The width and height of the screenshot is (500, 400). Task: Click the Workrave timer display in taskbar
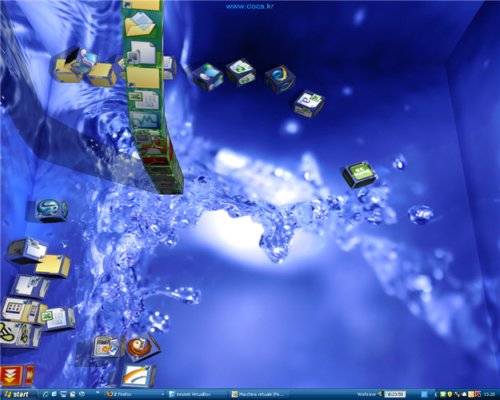tap(395, 394)
